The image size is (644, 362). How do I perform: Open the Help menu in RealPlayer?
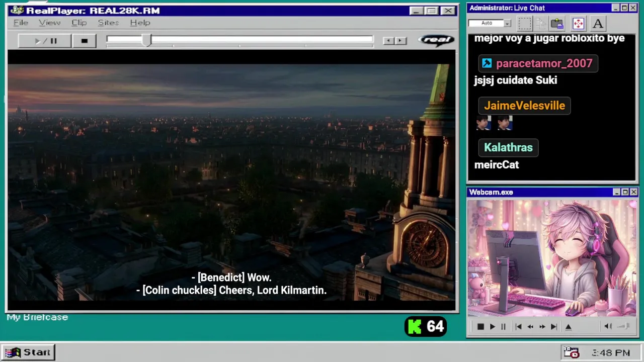[140, 23]
